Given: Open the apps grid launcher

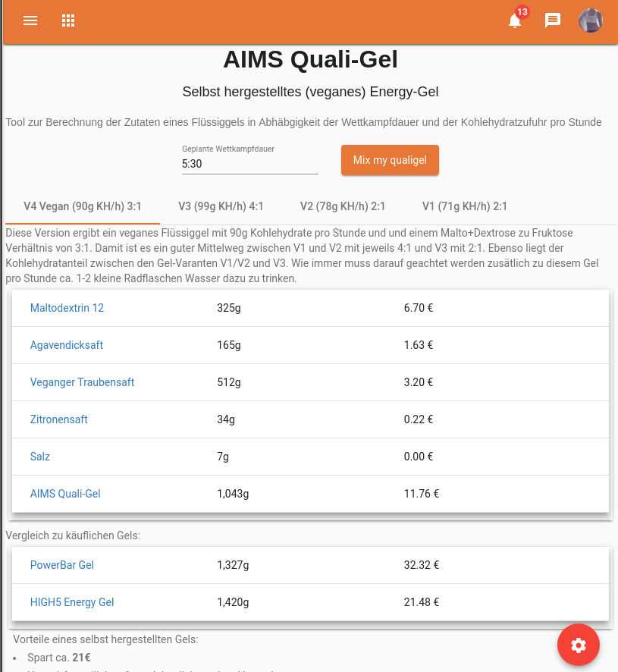Looking at the screenshot, I should pos(68,20).
